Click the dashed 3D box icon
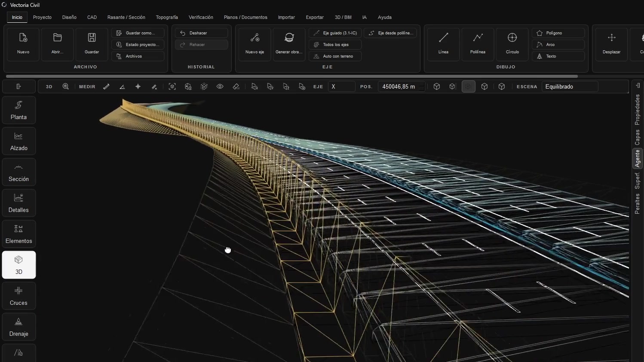 click(x=204, y=86)
